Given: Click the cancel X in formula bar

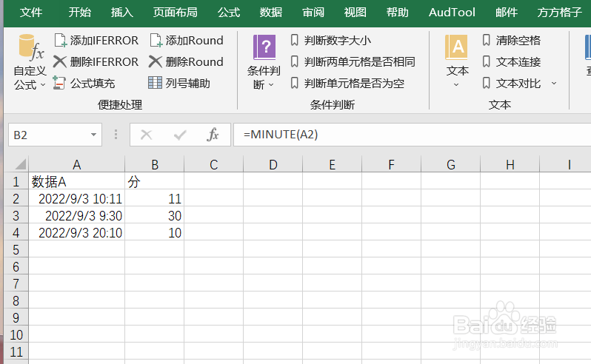Looking at the screenshot, I should pyautogui.click(x=146, y=135).
